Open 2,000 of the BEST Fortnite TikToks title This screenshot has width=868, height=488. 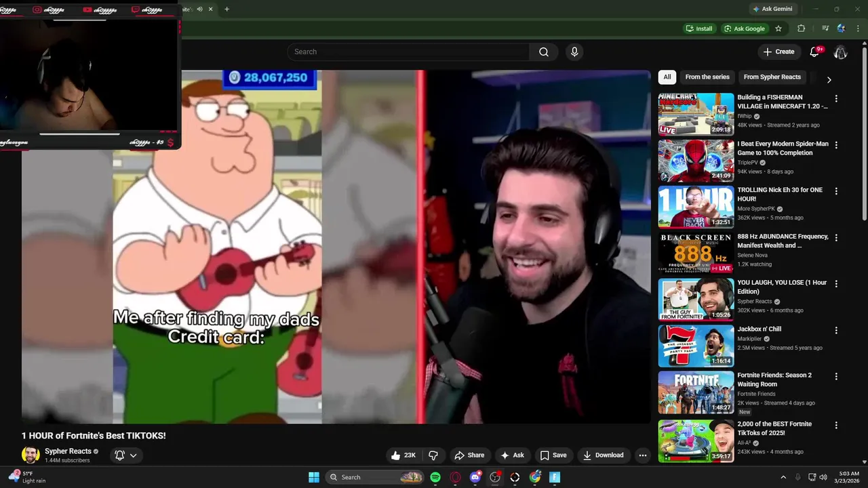point(774,428)
